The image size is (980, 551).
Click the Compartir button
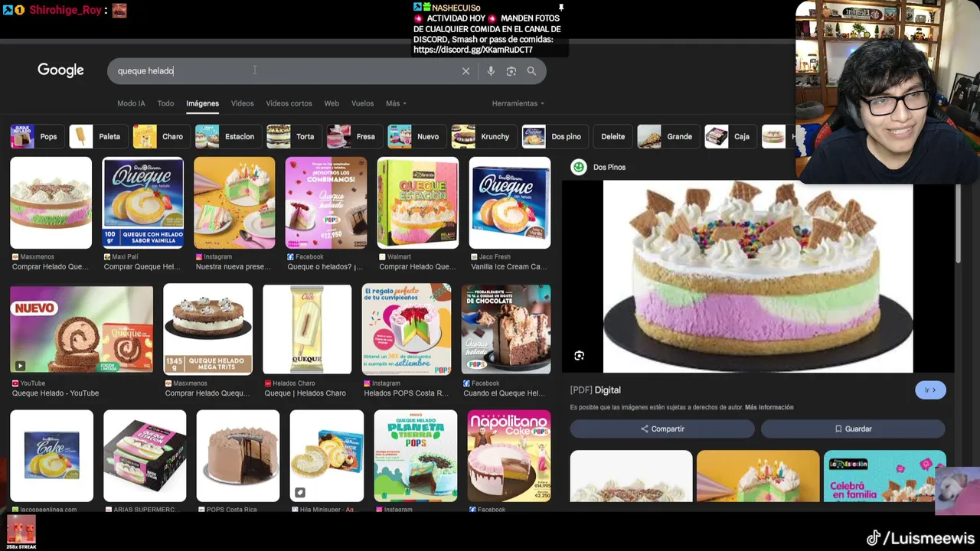pos(662,429)
